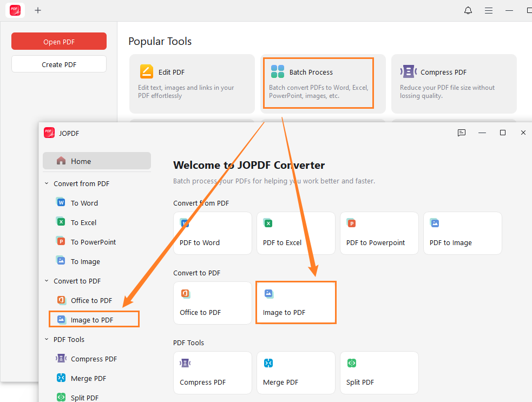Open PDF to Image card label
532x402 pixels.
(451, 242)
